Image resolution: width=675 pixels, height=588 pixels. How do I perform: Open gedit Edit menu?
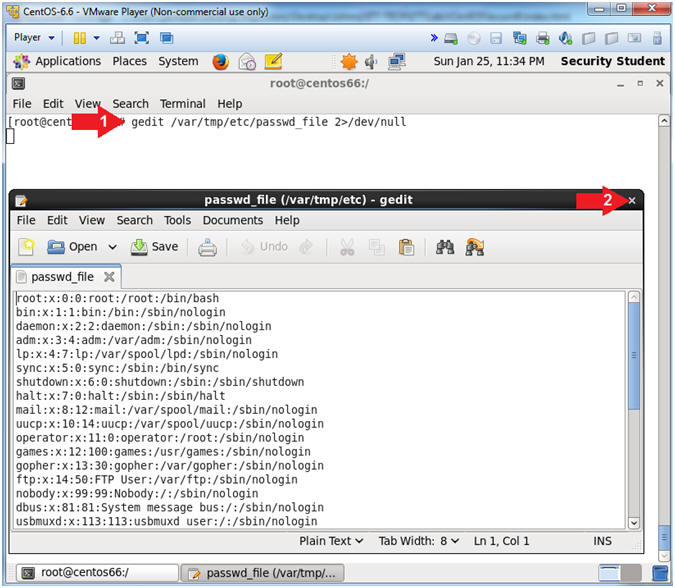click(x=57, y=220)
